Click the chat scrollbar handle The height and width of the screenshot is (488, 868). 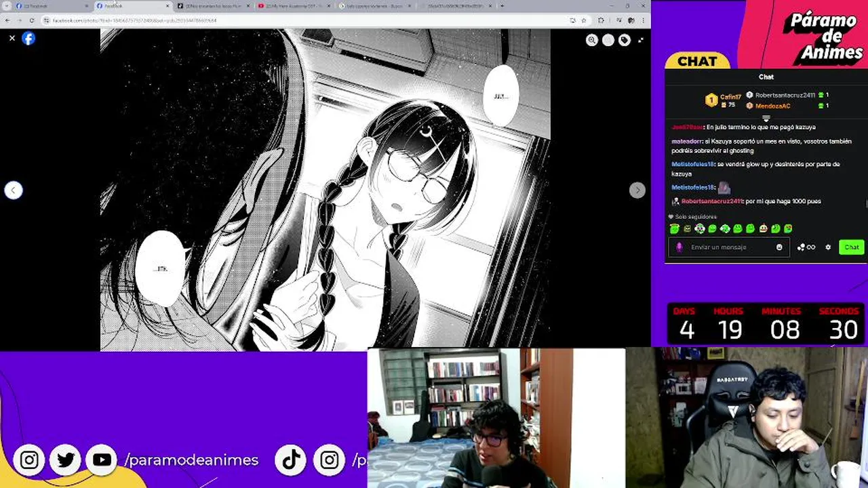tap(866, 204)
